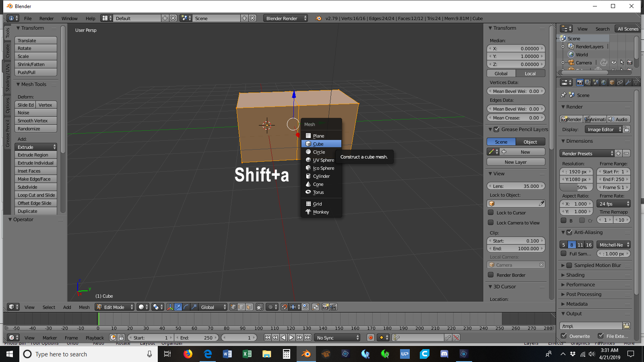Open the Global transform orientation dropdown

(x=213, y=307)
